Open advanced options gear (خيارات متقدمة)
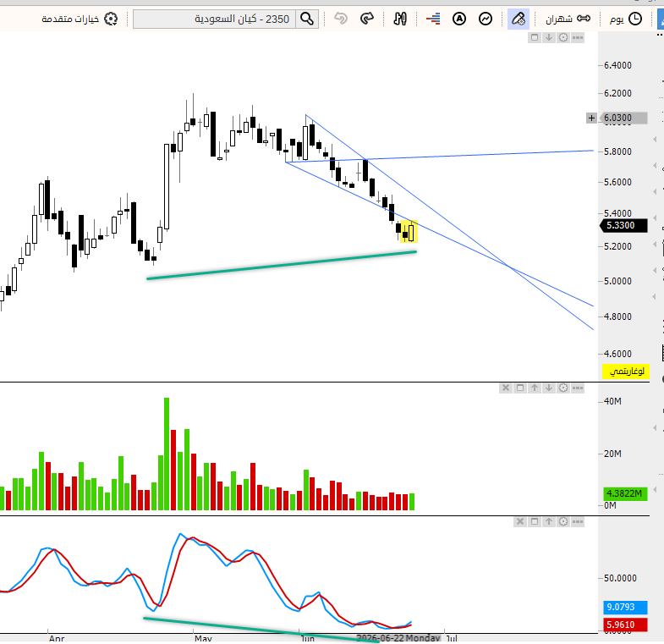The height and width of the screenshot is (644, 664). point(111,19)
